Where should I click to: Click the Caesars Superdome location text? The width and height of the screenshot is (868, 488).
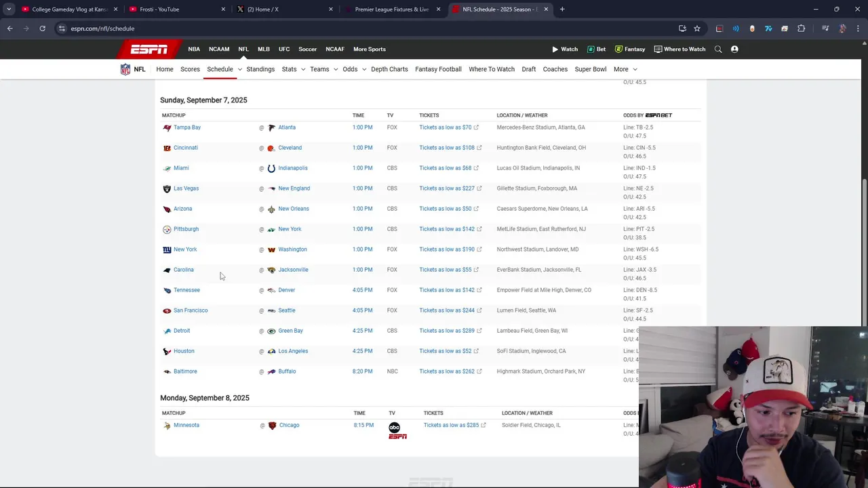pos(542,209)
